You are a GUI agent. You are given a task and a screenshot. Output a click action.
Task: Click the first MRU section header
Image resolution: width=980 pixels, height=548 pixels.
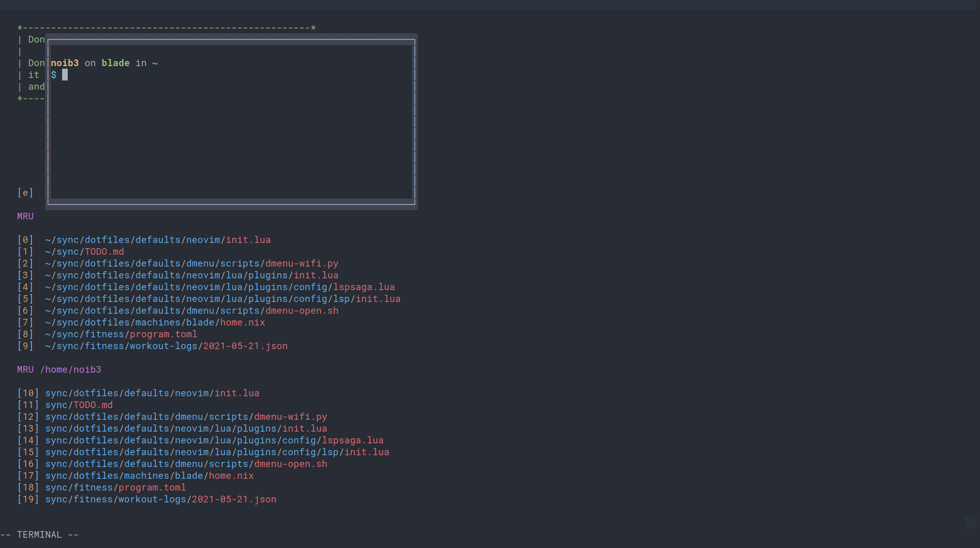click(25, 216)
